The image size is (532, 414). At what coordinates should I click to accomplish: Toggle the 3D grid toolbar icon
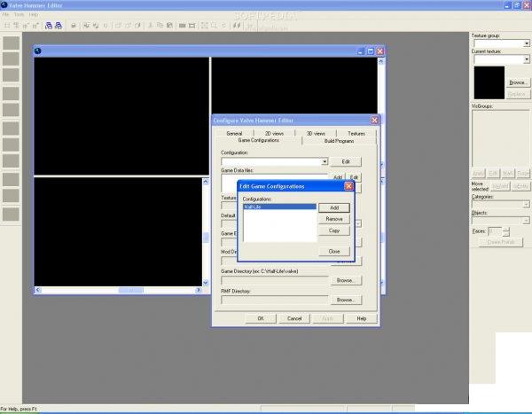click(16, 26)
